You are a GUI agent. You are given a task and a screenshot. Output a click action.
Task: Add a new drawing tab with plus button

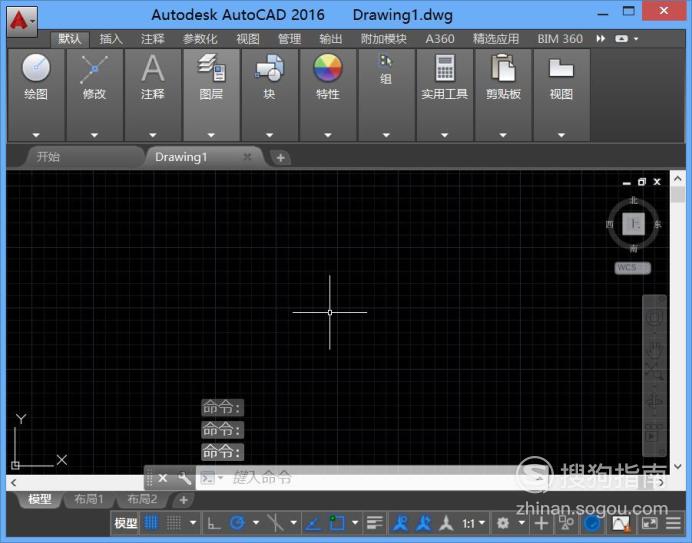pos(280,158)
